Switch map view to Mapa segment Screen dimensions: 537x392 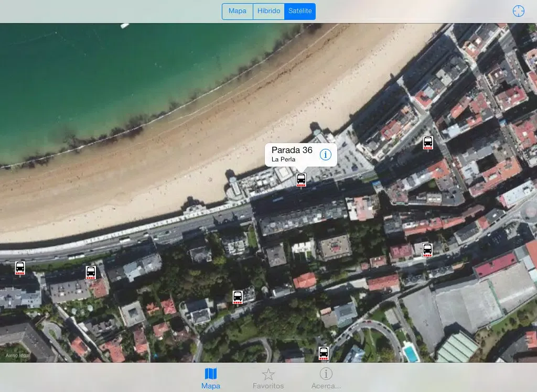tap(238, 12)
